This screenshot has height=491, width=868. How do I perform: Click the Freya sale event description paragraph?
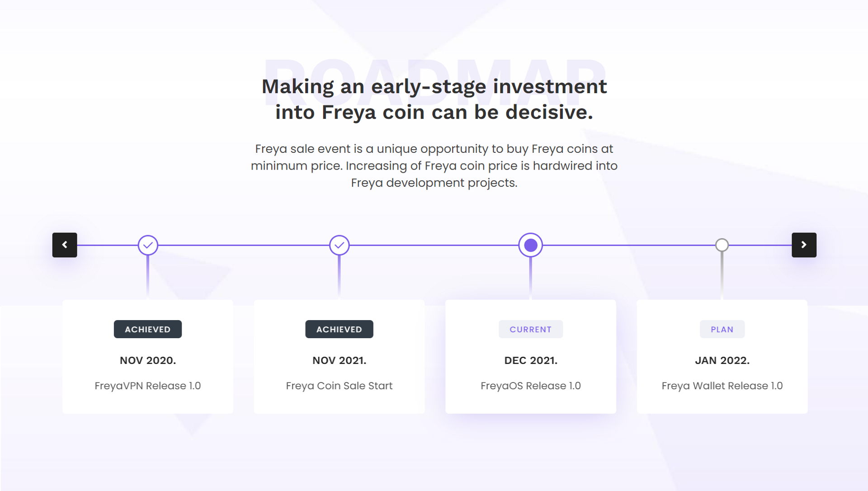(x=434, y=165)
